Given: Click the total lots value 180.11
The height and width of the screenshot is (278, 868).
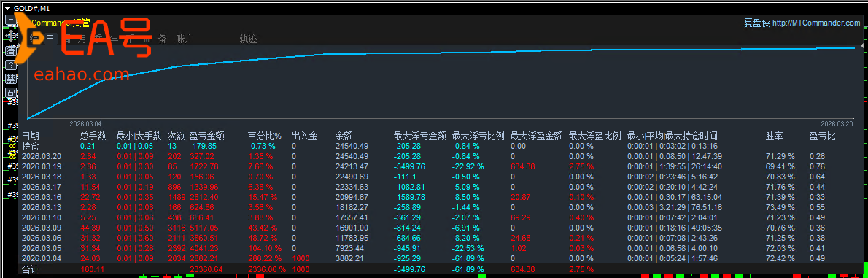Looking at the screenshot, I should [93, 269].
